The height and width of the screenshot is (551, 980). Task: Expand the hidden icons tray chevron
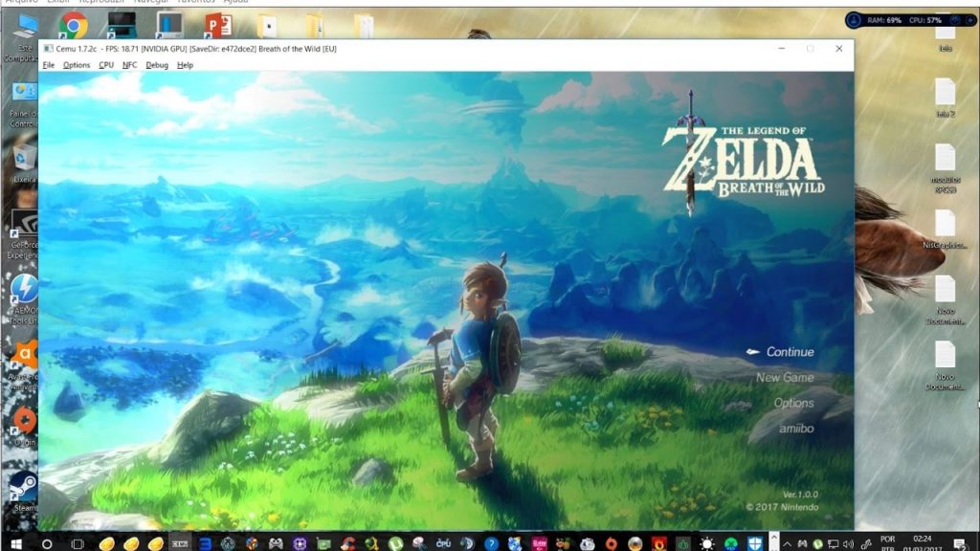pyautogui.click(x=788, y=544)
